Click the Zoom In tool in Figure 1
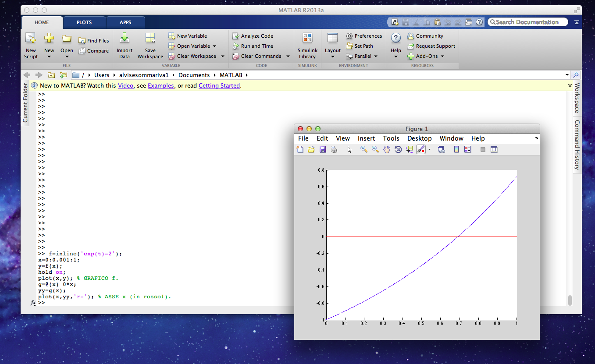The image size is (595, 364). point(363,149)
